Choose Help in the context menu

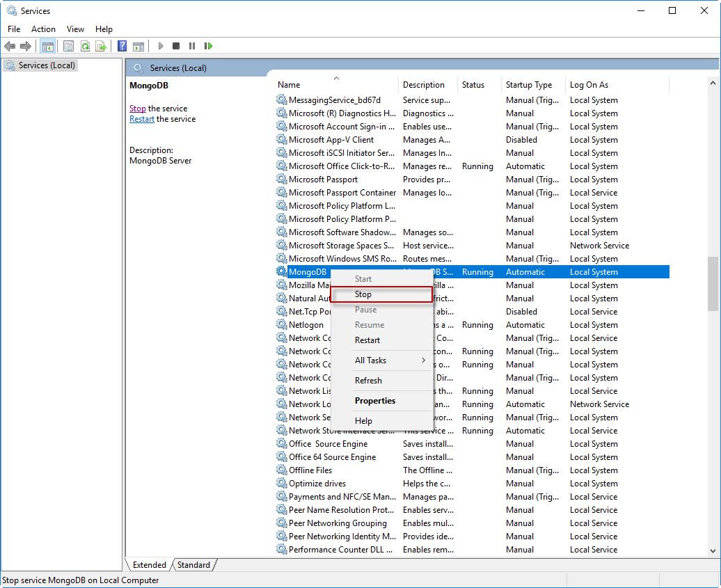coord(381,421)
